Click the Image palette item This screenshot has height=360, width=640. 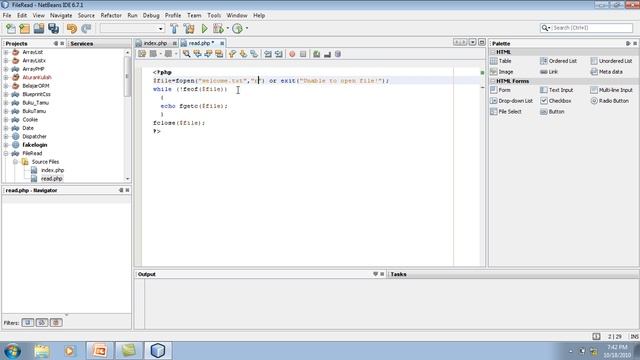pyautogui.click(x=502, y=72)
